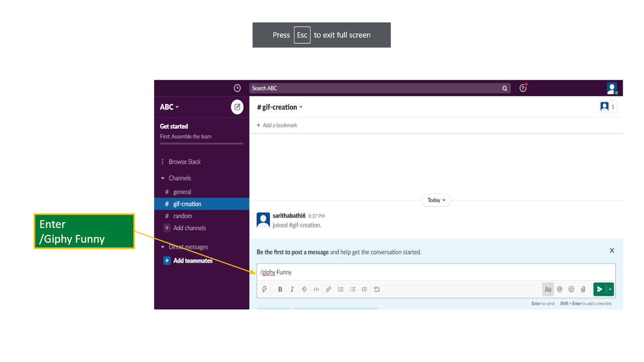This screenshot has width=644, height=362.
Task: Click your profile avatar showing active status
Action: (x=612, y=88)
